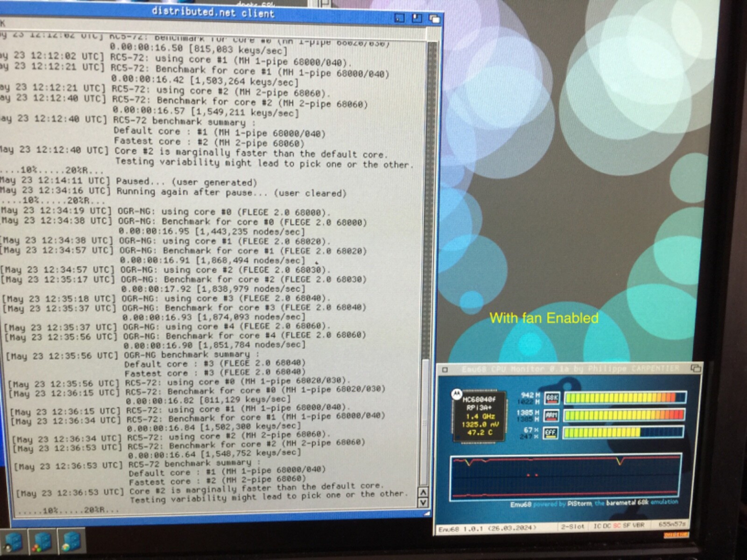Click the IC flag in the status bar
The image size is (747, 560).
pos(597,525)
